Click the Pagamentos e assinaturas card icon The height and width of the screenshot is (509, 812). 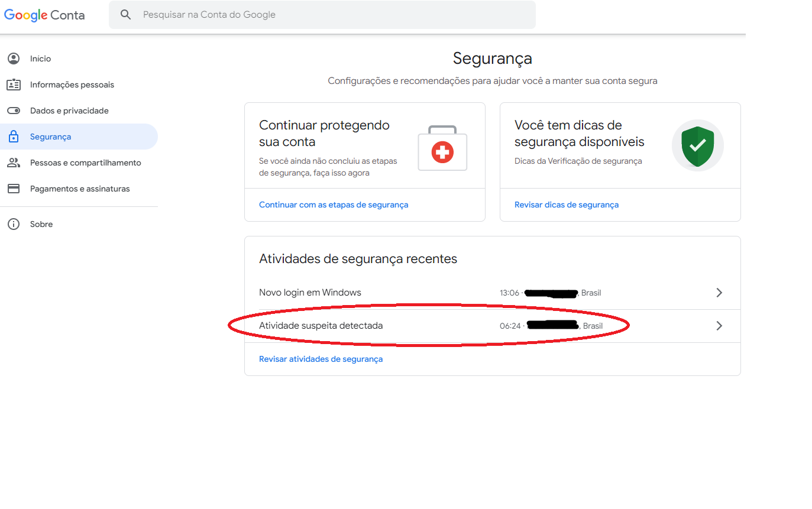coord(14,189)
